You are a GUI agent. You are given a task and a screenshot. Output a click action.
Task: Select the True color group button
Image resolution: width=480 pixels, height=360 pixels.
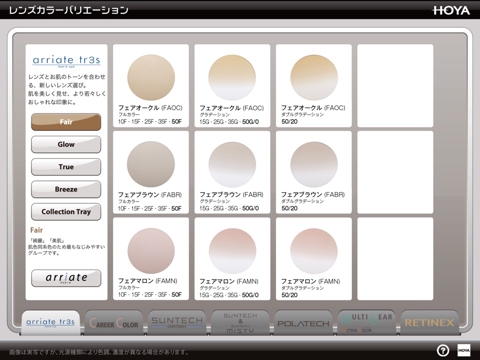[66, 167]
